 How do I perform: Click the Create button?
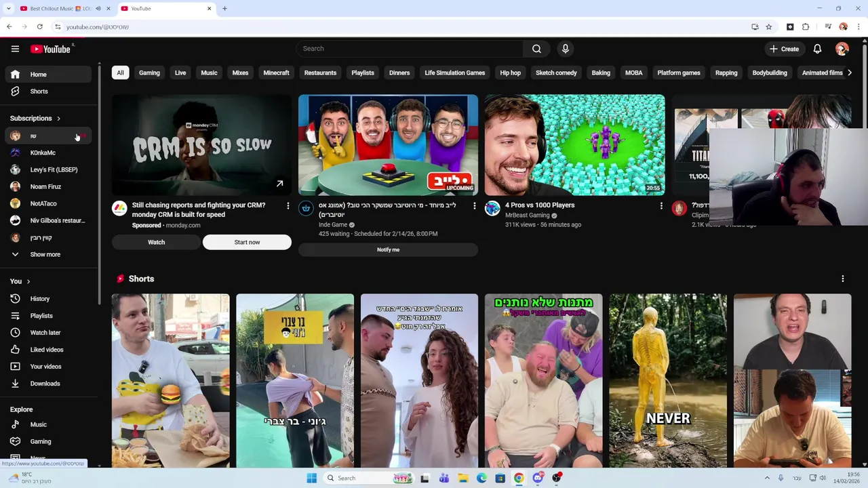784,49
